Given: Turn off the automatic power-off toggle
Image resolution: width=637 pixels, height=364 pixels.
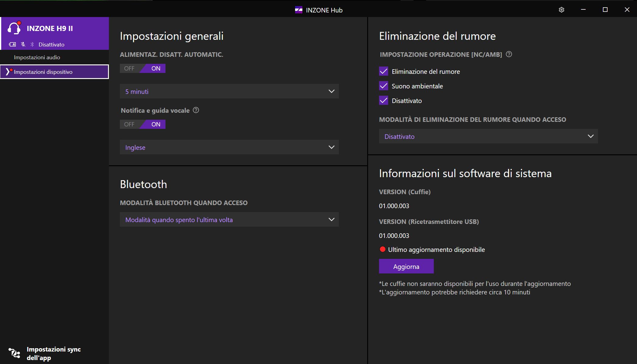Looking at the screenshot, I should pos(130,68).
